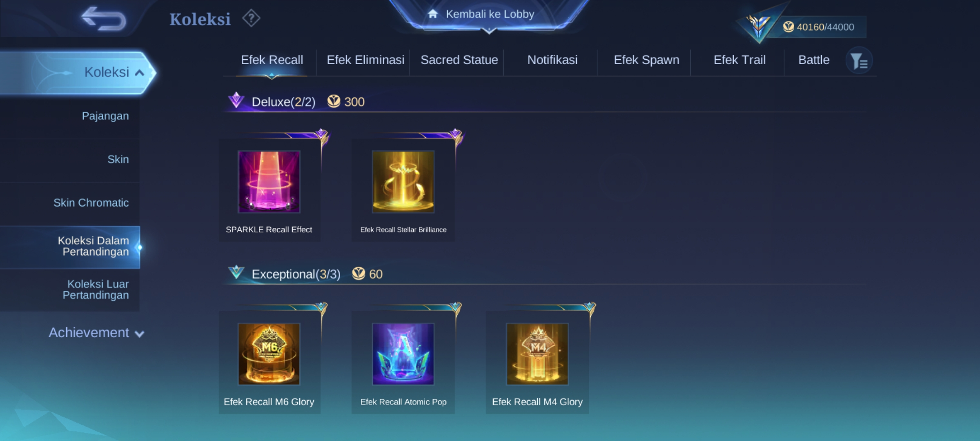This screenshot has height=441, width=980.
Task: Switch to the Sacred Statue tab
Action: click(459, 60)
